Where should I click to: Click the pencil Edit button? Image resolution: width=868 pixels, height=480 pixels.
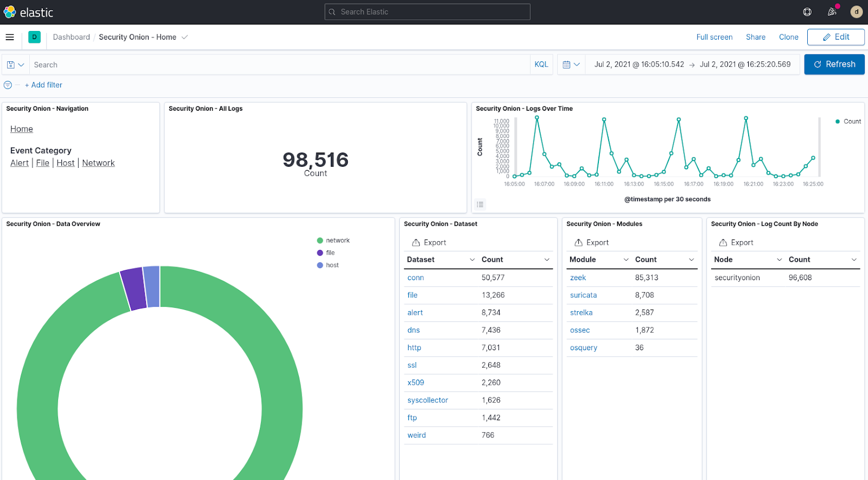tap(835, 37)
